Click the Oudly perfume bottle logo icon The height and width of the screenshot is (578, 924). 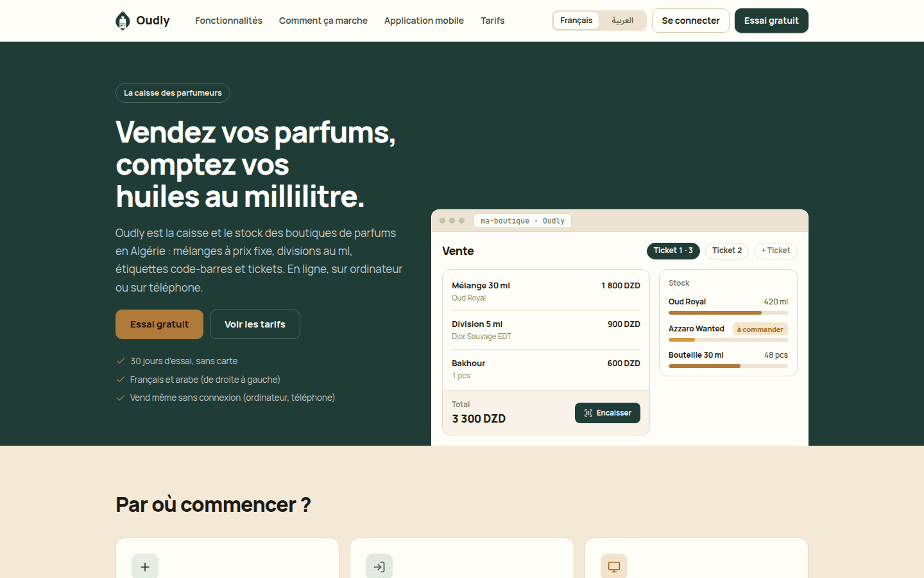coord(123,21)
